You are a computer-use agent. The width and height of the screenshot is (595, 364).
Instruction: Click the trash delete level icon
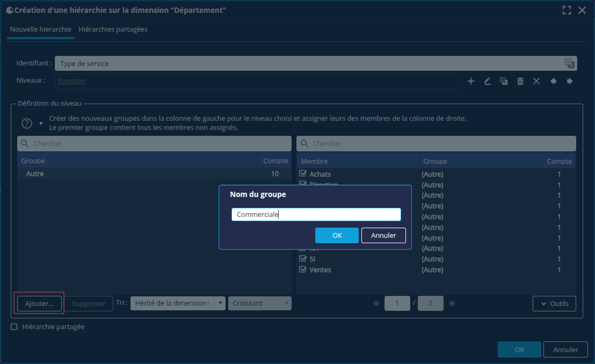pyautogui.click(x=520, y=81)
